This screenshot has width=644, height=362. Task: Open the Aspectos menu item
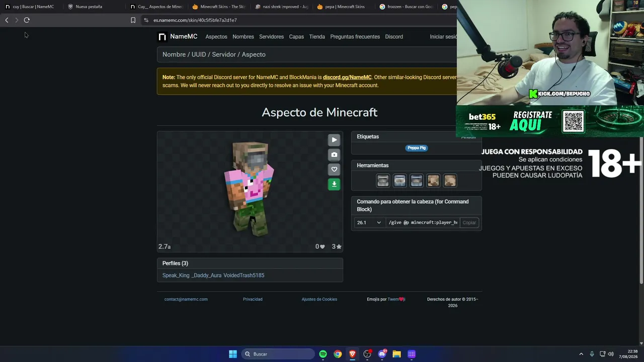tap(216, 37)
